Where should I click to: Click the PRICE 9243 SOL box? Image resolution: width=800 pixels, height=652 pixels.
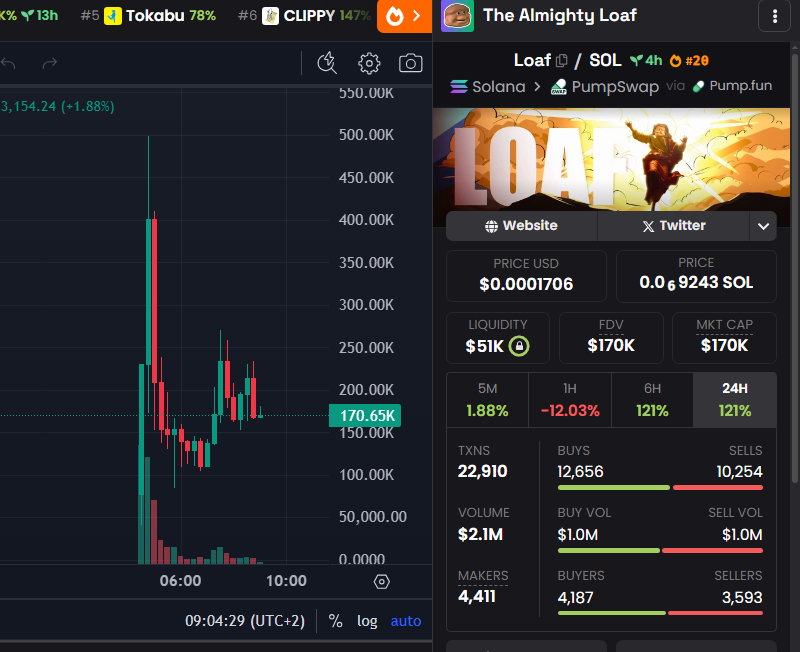pos(696,276)
